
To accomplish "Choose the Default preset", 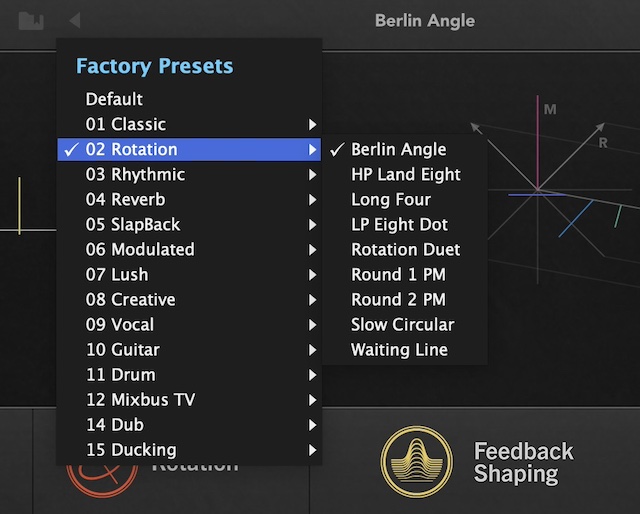I will 114,100.
